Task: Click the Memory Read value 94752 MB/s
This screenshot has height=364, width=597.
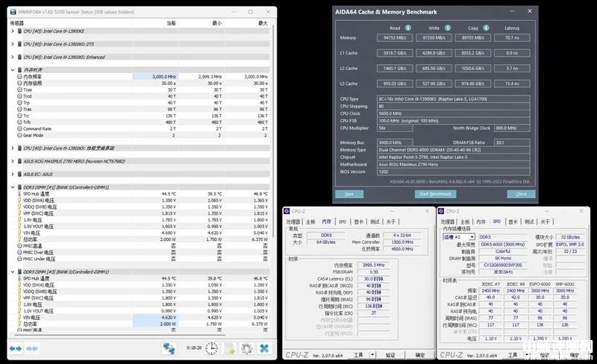Action: [395, 38]
